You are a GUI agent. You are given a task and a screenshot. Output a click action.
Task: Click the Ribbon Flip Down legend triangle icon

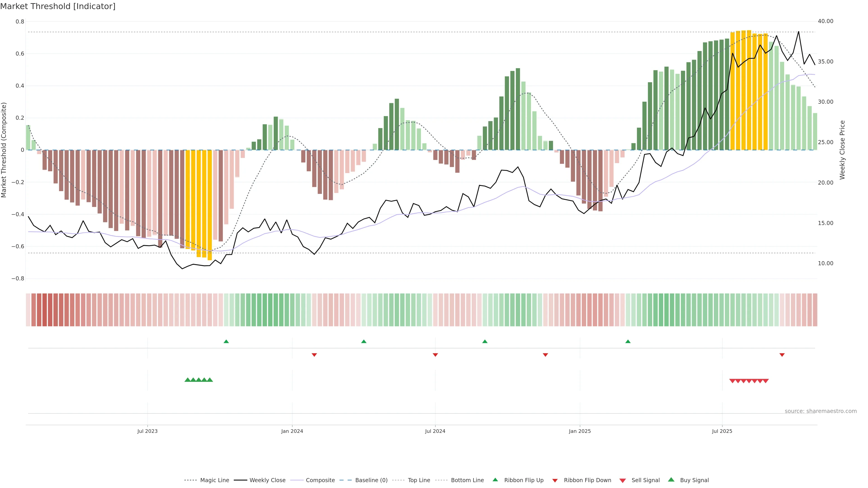[x=555, y=481]
